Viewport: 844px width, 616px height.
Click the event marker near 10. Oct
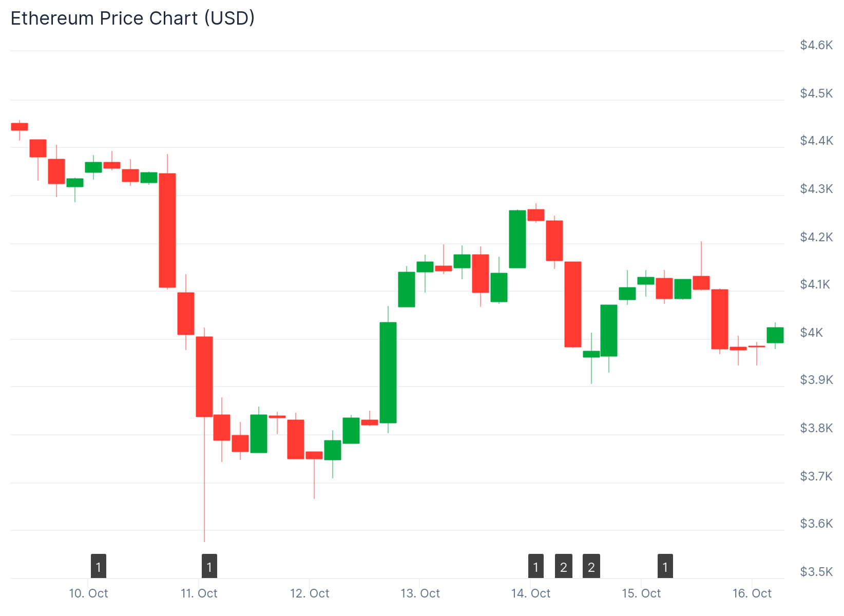click(x=99, y=567)
